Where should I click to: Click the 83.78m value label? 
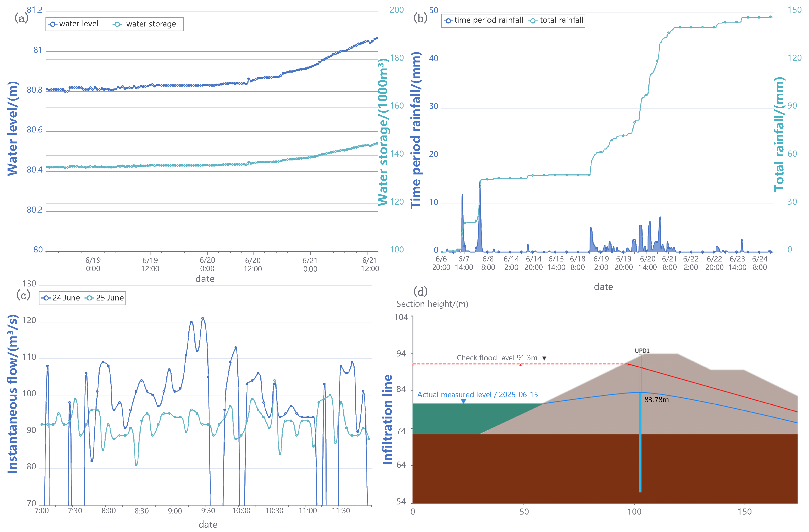(x=656, y=400)
